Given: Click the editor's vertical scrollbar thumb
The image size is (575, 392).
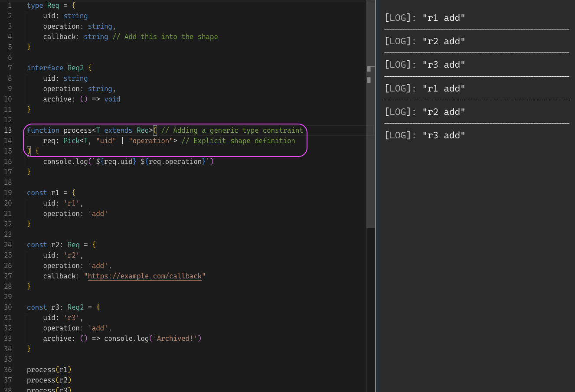Looking at the screenshot, I should pos(370,114).
